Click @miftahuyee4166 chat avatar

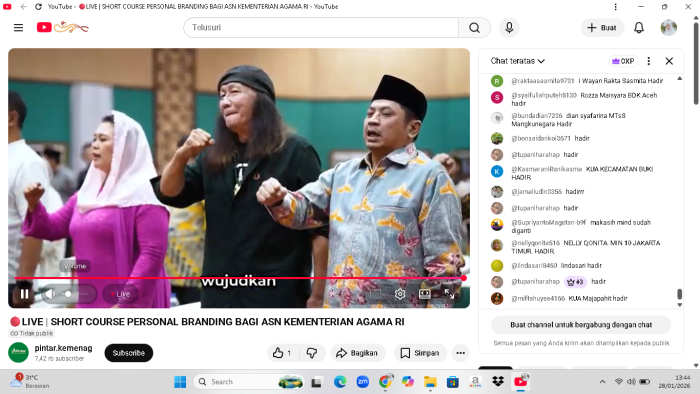point(496,298)
